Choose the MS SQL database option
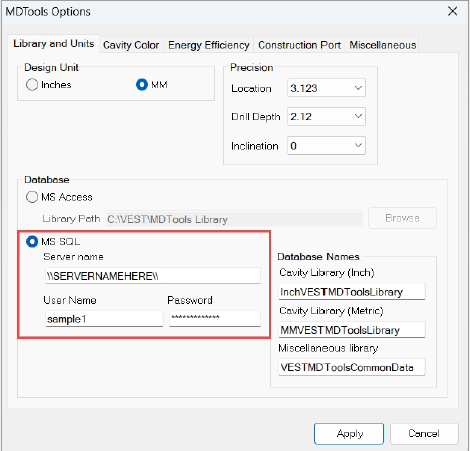Image resolution: width=470 pixels, height=451 pixels. pos(53,242)
